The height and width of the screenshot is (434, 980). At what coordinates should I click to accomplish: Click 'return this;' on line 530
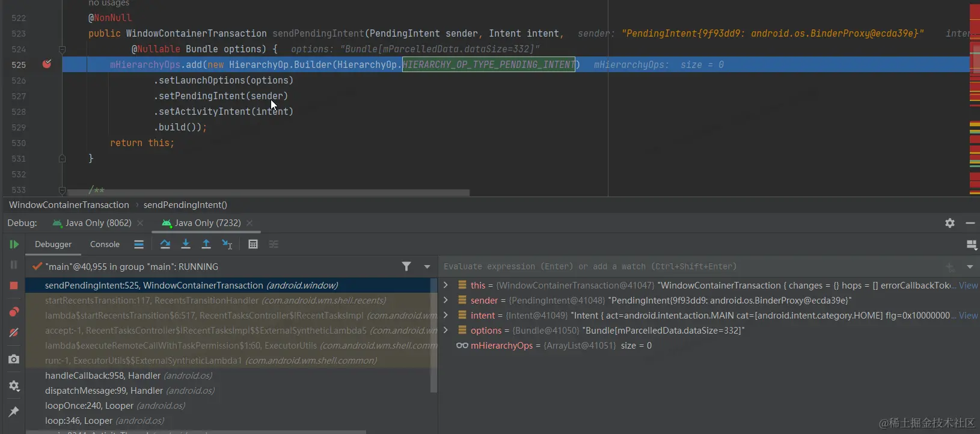(142, 143)
